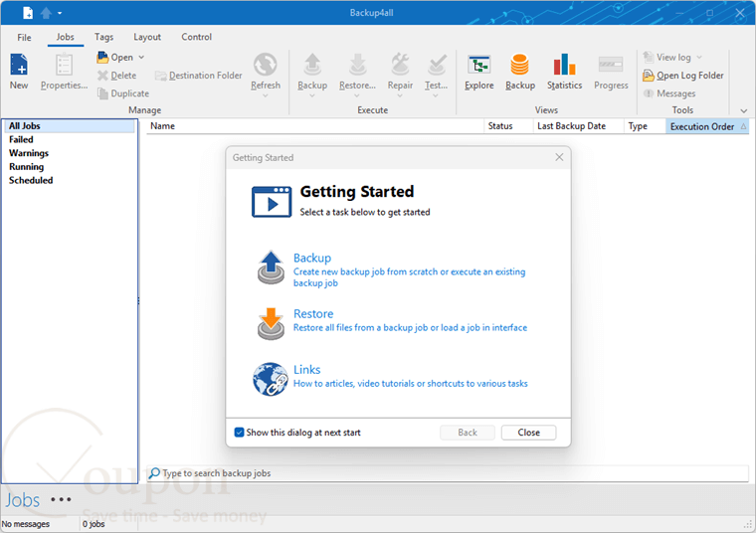Image resolution: width=756 pixels, height=533 pixels.
Task: Expand the View log dropdown arrow
Action: pos(699,58)
